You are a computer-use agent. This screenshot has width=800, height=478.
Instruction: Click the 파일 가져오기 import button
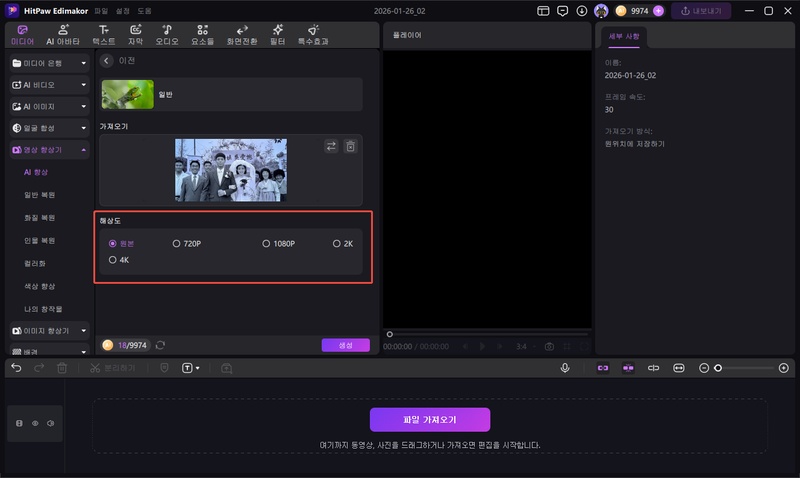[430, 420]
